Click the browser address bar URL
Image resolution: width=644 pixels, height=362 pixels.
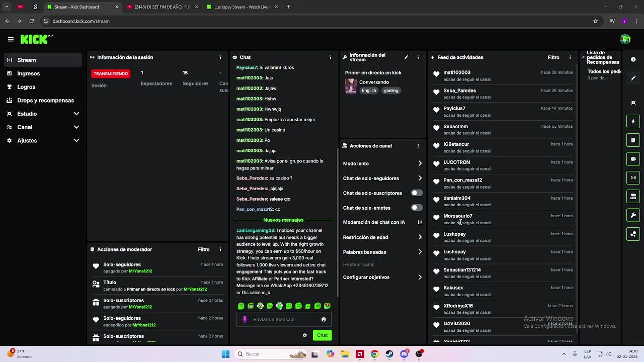coord(81,21)
